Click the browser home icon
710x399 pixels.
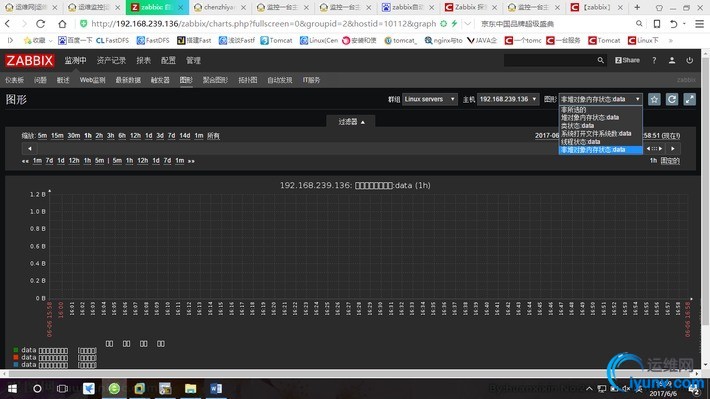pos(62,24)
